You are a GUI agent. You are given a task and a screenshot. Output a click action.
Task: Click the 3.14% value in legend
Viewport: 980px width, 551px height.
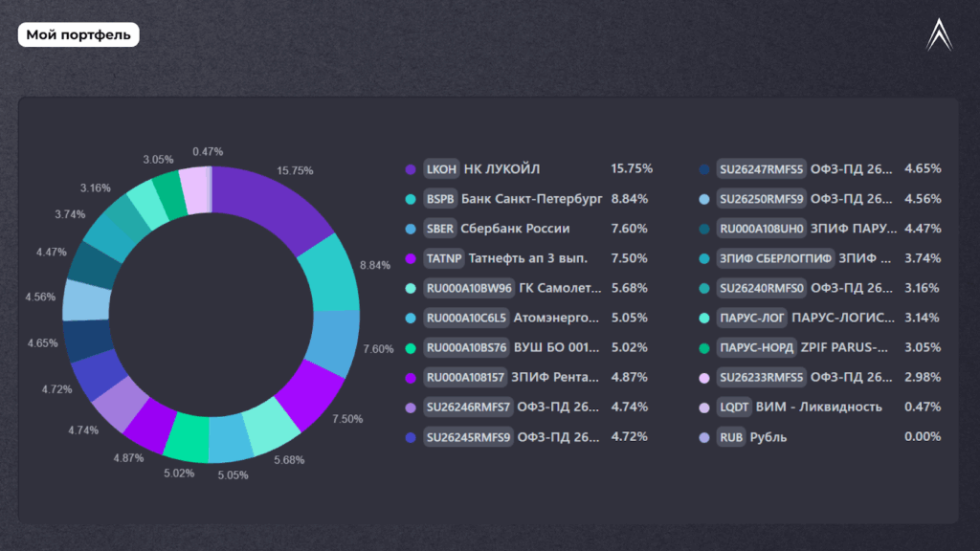[922, 318]
